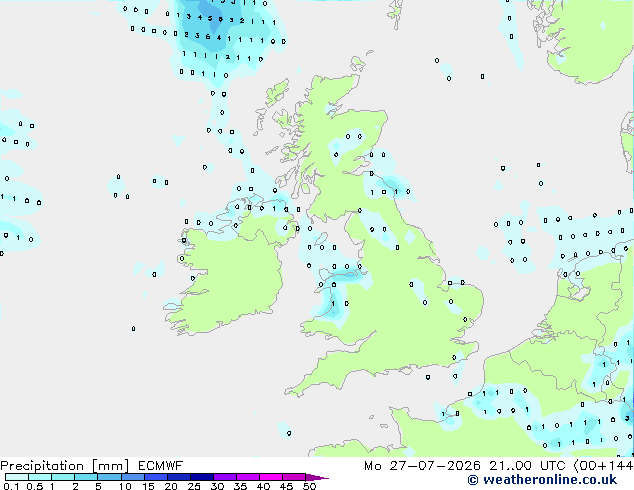Screen dimensions: 634x490
Task: Click the ECMWF model label
Action: [x=161, y=466]
